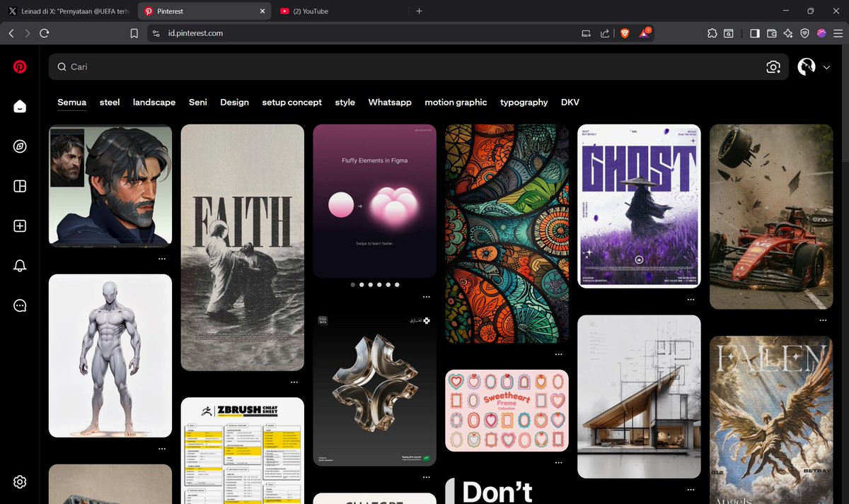Open more options under Sweetheart Frame pin

tap(559, 463)
